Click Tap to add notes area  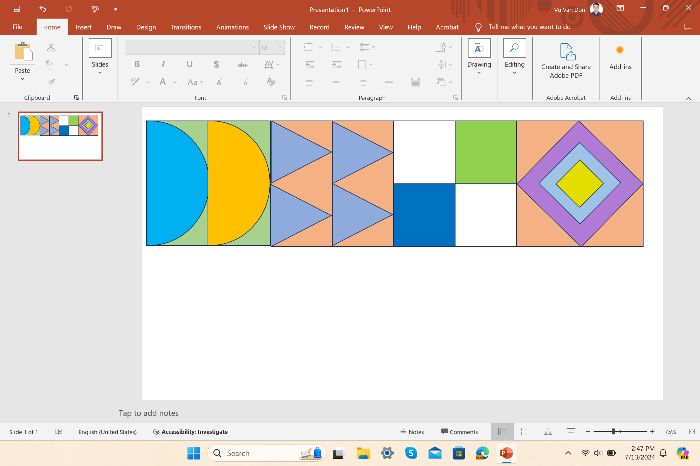tap(148, 413)
